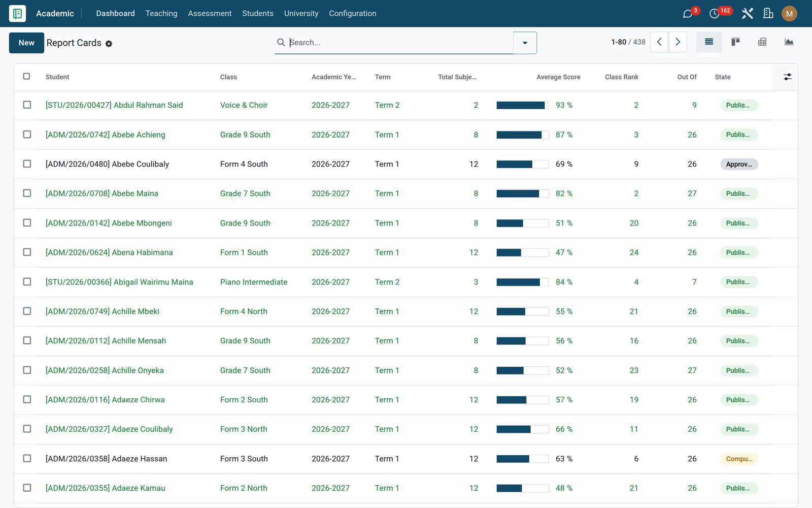
Task: Open the developer tools wrench icon
Action: 747,14
